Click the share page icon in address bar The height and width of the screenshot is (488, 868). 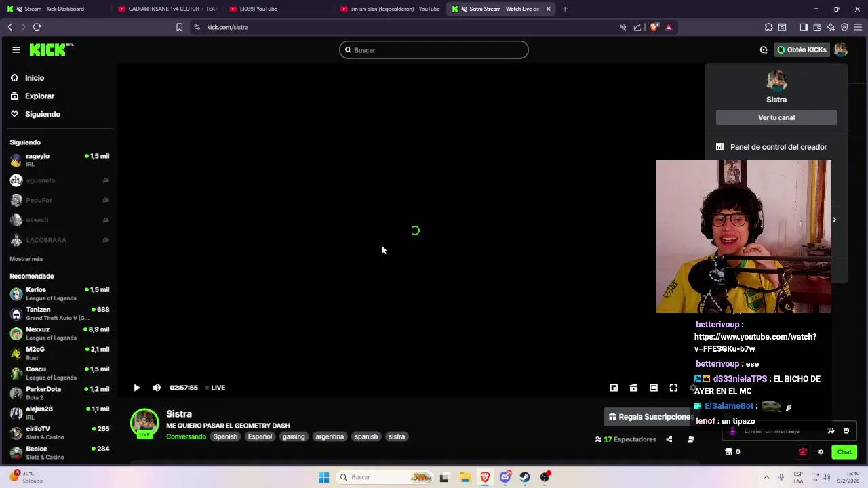pyautogui.click(x=637, y=27)
